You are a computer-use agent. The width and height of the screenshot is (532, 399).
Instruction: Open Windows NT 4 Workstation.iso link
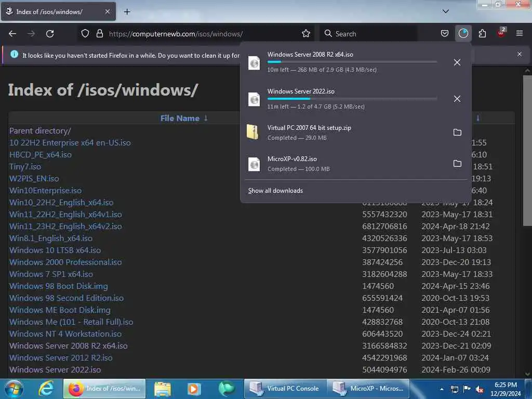pos(65,334)
